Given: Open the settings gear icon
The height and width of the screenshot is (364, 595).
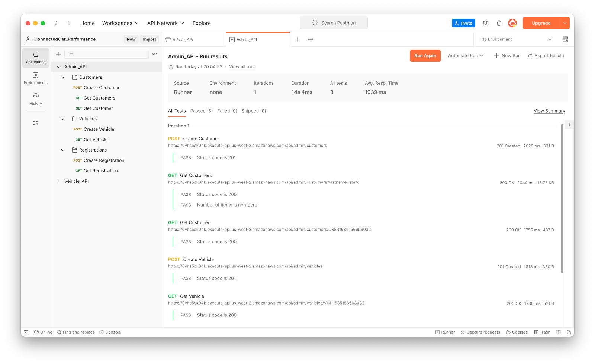Looking at the screenshot, I should coord(486,23).
